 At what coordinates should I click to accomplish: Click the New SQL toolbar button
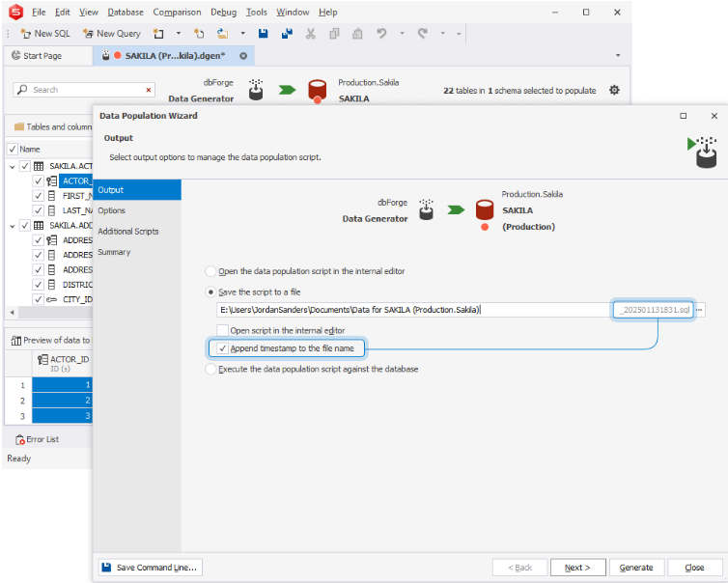point(45,34)
